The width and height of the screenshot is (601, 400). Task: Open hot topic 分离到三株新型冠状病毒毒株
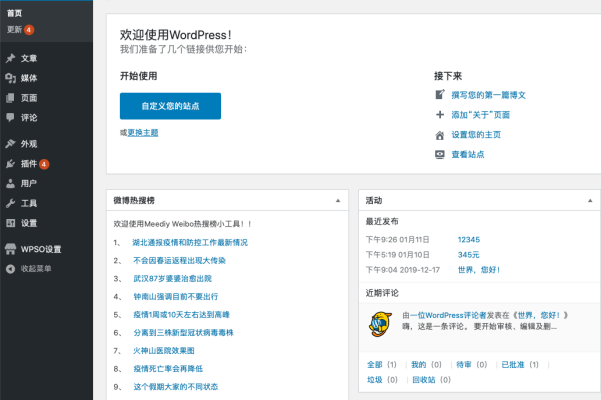[x=183, y=333]
